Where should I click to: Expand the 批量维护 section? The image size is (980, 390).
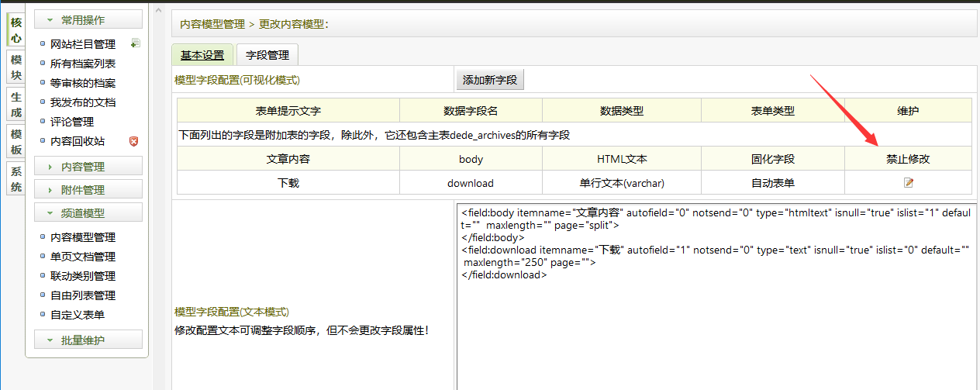coord(88,340)
